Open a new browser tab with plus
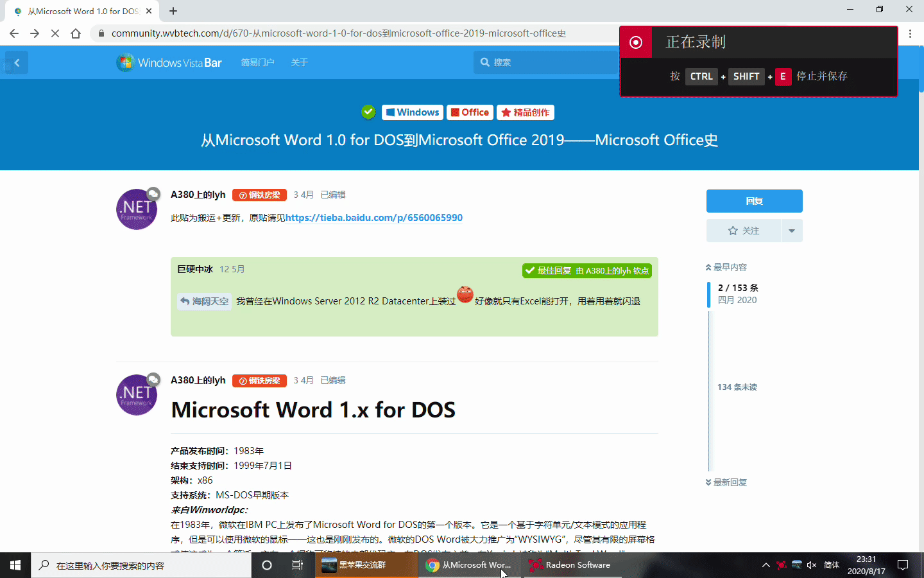This screenshot has height=578, width=924. 173,11
